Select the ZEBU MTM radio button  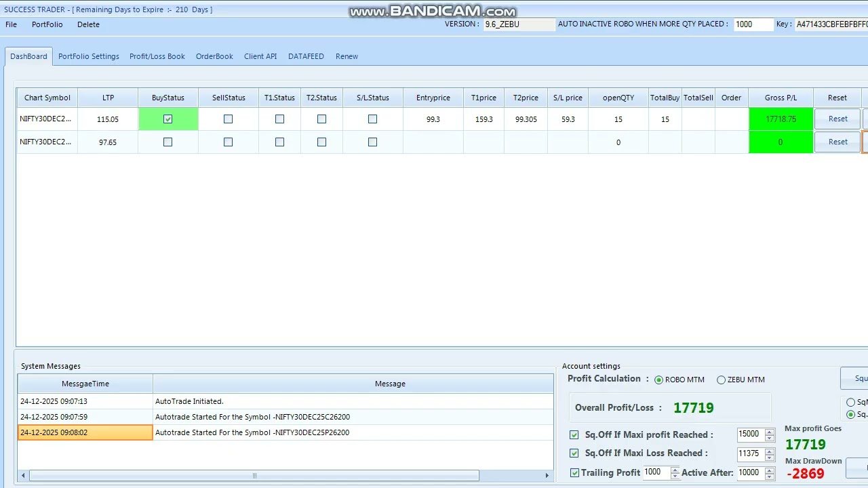click(721, 380)
